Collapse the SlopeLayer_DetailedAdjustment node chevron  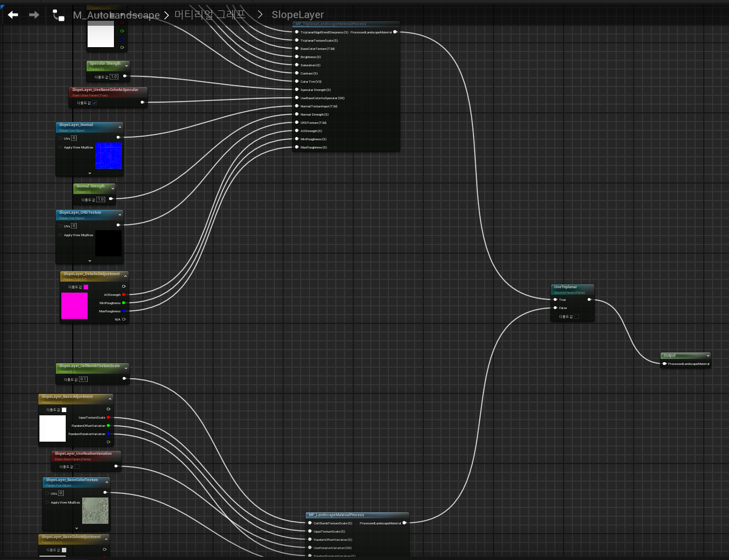125,276
